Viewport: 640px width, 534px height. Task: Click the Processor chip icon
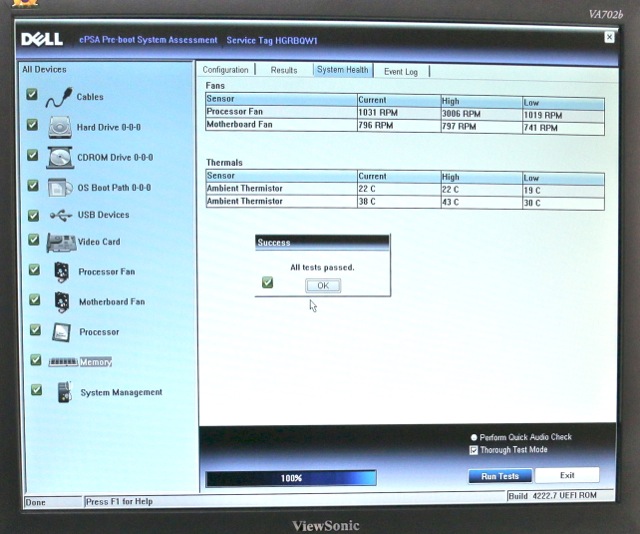pyautogui.click(x=62, y=332)
